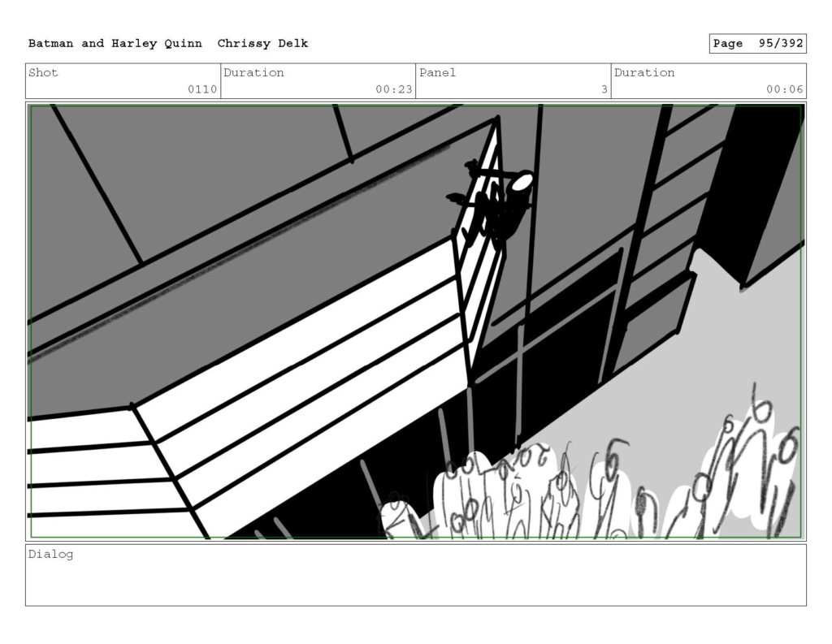Click the "Shot" field label
This screenshot has height=644, width=832.
[43, 72]
